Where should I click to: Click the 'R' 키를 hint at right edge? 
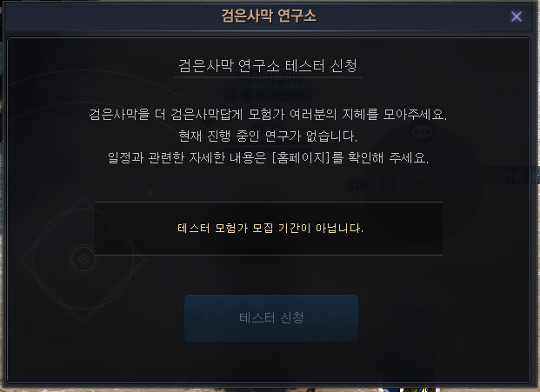(x=514, y=176)
